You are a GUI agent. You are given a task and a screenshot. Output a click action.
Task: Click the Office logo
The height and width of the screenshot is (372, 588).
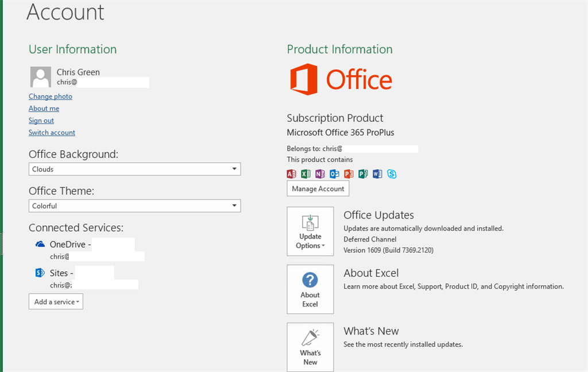click(341, 79)
